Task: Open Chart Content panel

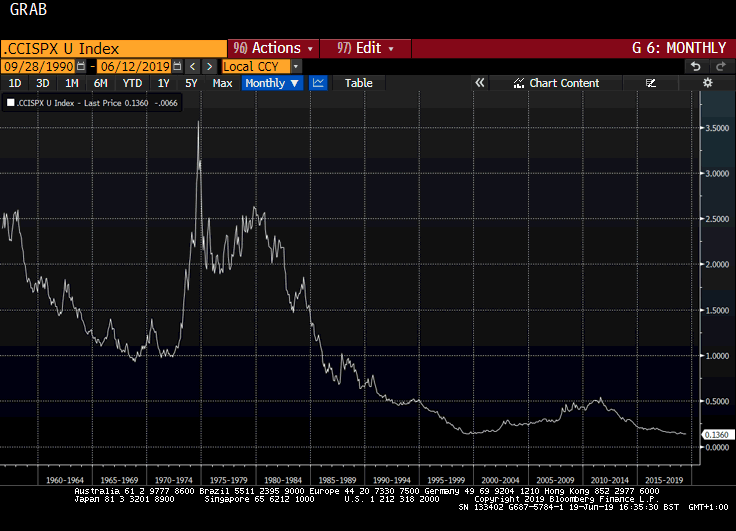Action: [x=564, y=83]
